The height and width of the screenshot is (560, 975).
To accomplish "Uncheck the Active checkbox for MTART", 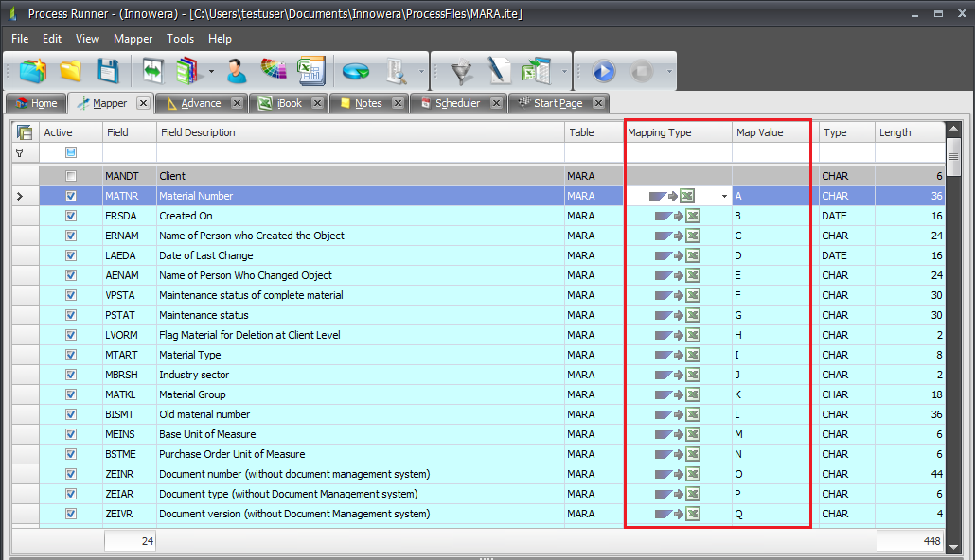I will tap(71, 355).
